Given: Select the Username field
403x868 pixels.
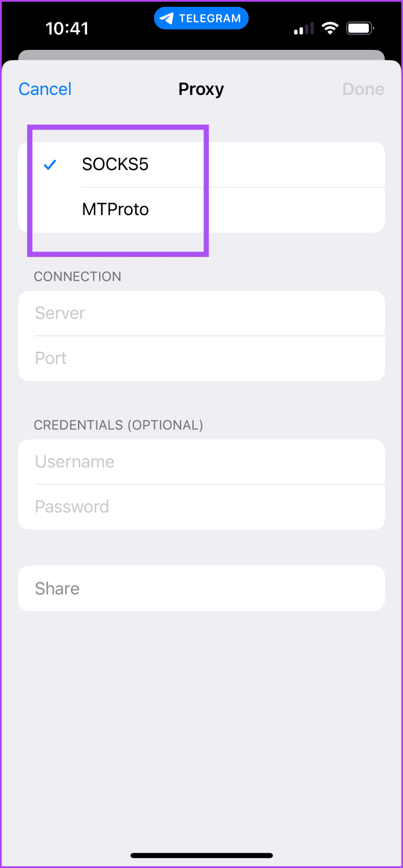Looking at the screenshot, I should pyautogui.click(x=201, y=462).
